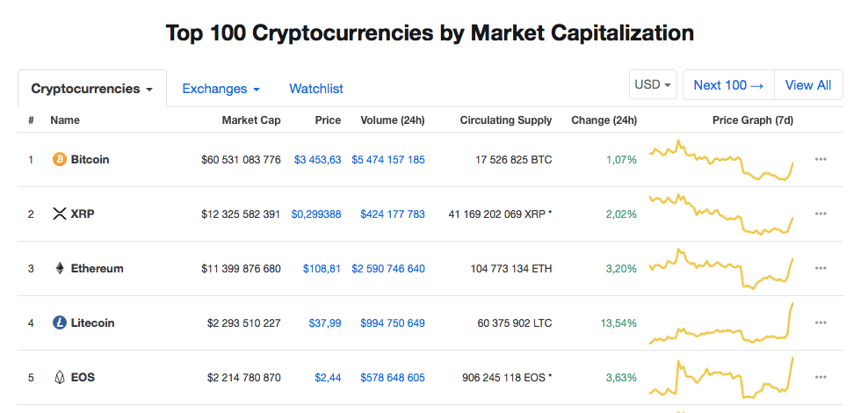The height and width of the screenshot is (413, 868).
Task: Open Bitcoin price link $3 453,63
Action: 318,160
